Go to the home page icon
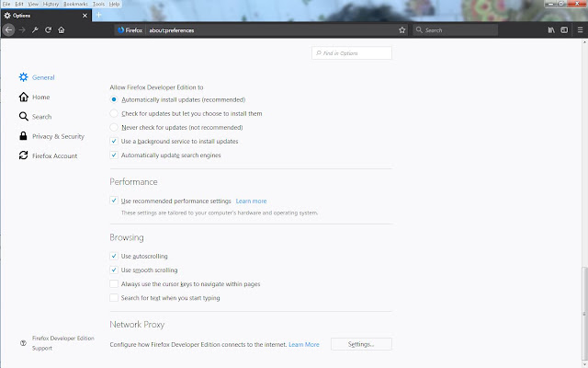This screenshot has height=368, width=588. (x=62, y=30)
